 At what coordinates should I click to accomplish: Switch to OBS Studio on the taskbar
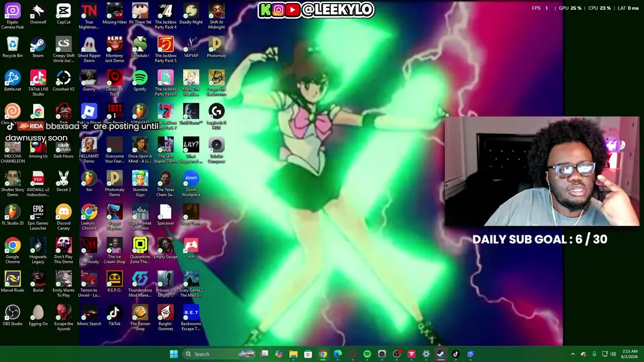pos(396,354)
